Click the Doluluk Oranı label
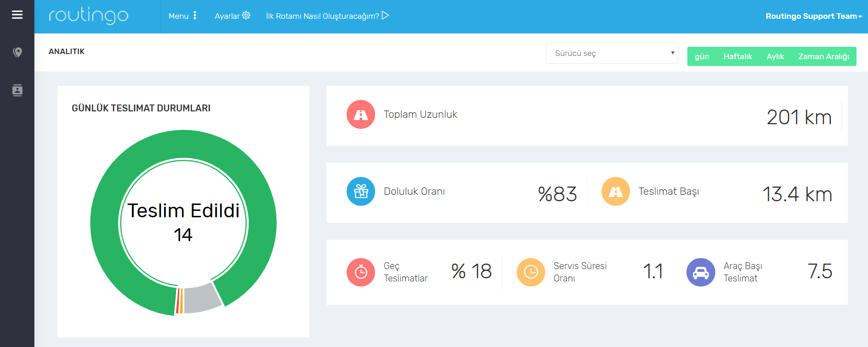Viewport: 868px width, 347px height. click(x=415, y=192)
